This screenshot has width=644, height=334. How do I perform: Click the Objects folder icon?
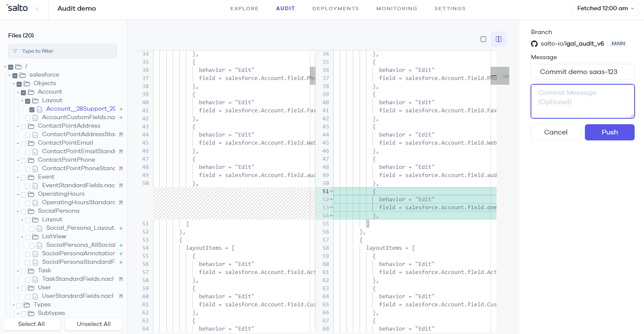click(x=27, y=83)
